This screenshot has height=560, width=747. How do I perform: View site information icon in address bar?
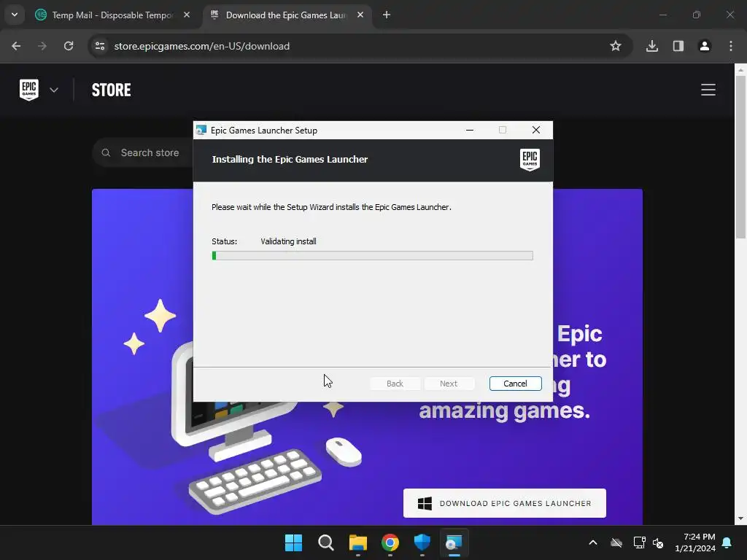(x=100, y=46)
